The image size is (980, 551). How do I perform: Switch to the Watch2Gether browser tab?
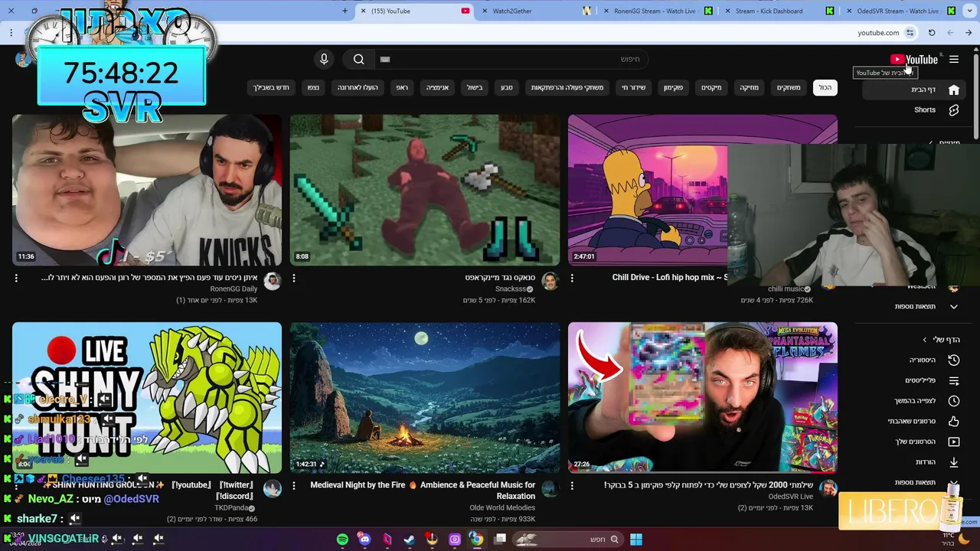(x=536, y=11)
